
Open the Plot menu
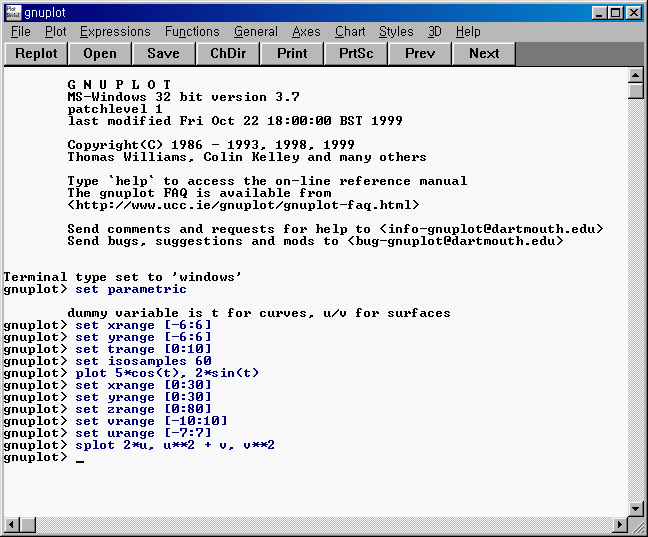pos(56,32)
